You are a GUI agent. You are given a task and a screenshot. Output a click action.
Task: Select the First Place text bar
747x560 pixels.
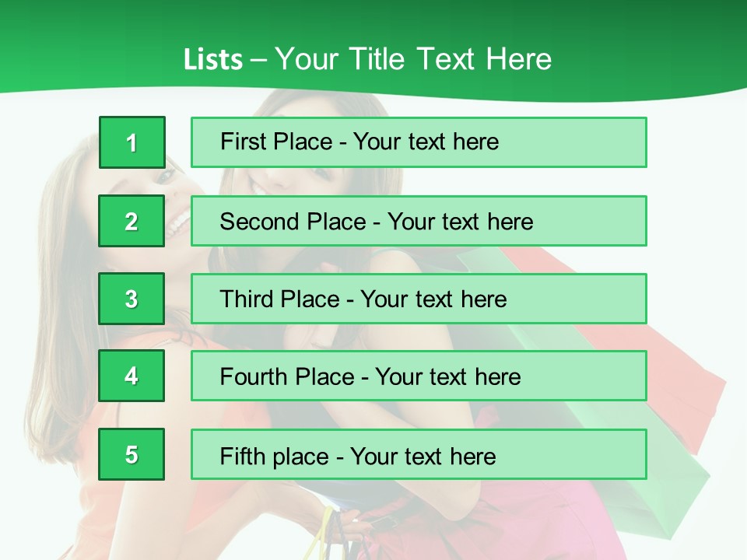pyautogui.click(x=419, y=142)
